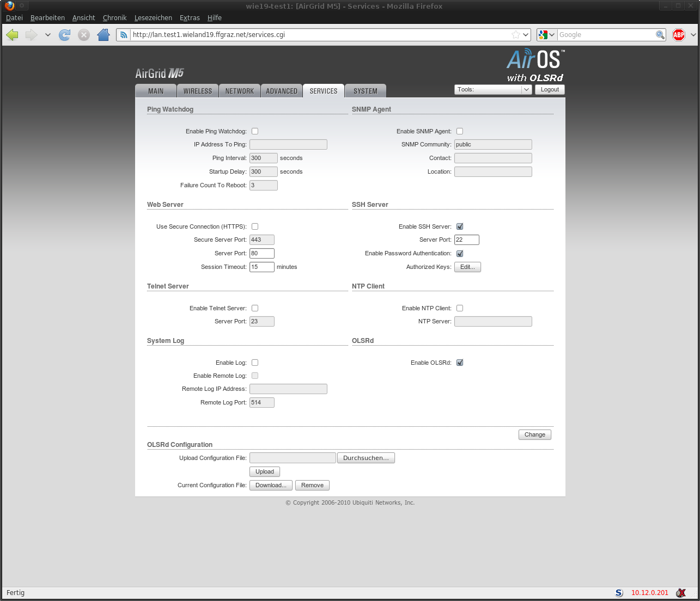Click the search magnifier icon

pos(660,35)
